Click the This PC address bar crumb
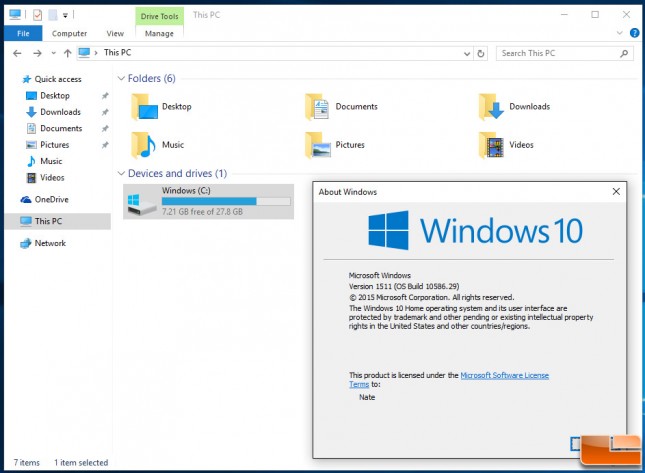This screenshot has height=473, width=645. click(117, 53)
